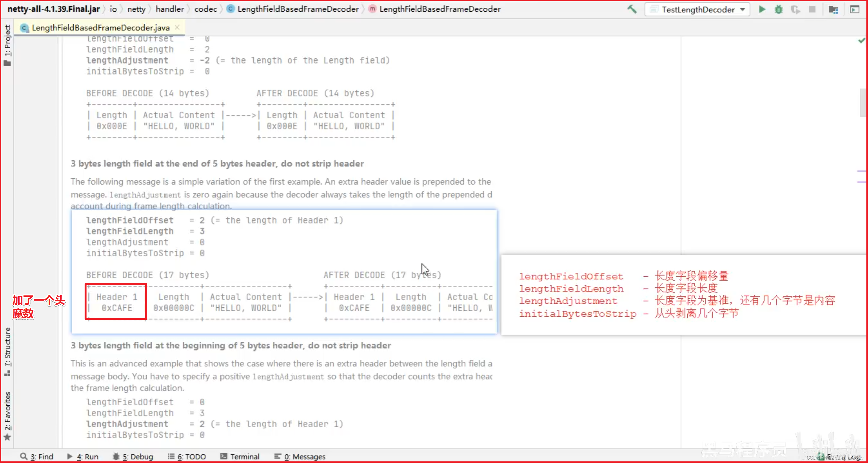
Task: Click 'lengthAdjustment = -2' line
Action: point(238,60)
